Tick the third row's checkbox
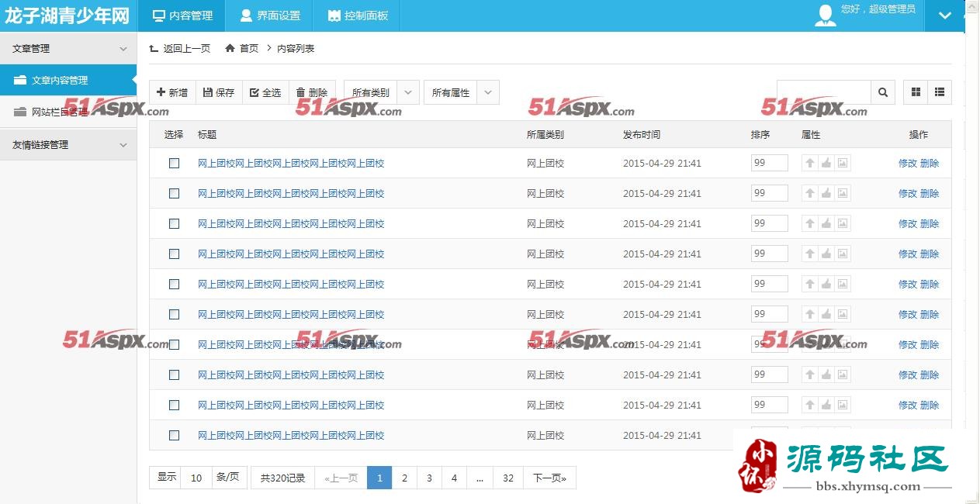980x504 pixels. [174, 223]
